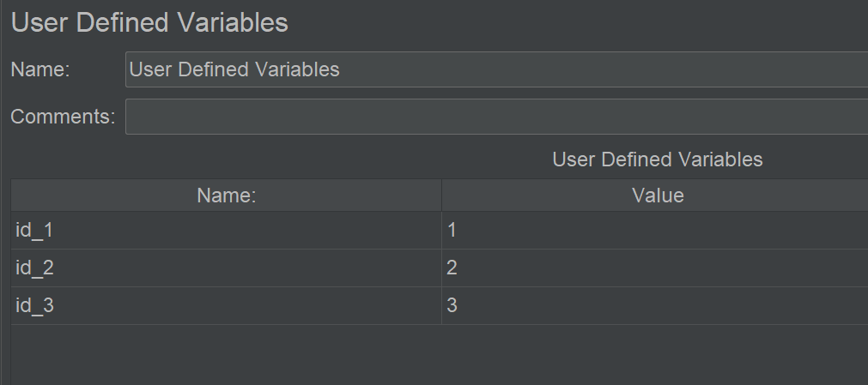Click the large User Defined Variables heading
868x385 pixels.
point(149,22)
